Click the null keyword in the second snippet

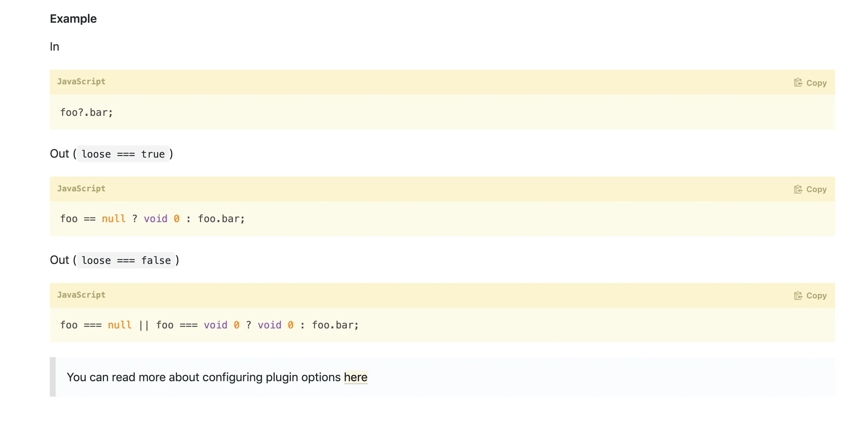(114, 218)
